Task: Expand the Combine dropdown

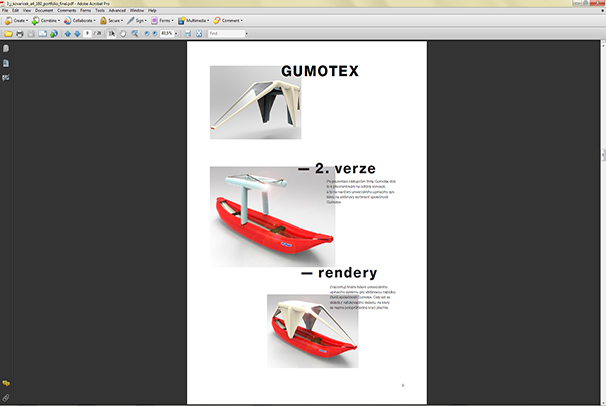Action: pos(46,20)
